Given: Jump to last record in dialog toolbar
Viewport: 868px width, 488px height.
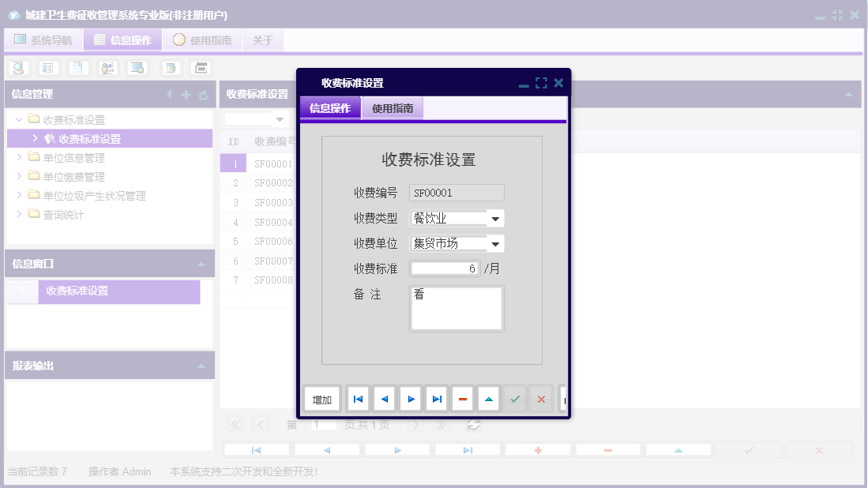Looking at the screenshot, I should coord(437,400).
